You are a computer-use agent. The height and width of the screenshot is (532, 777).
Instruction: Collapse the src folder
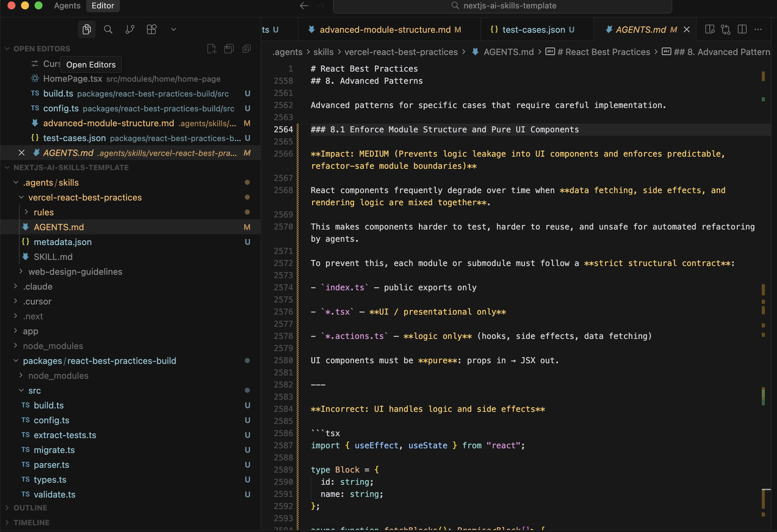pos(21,391)
